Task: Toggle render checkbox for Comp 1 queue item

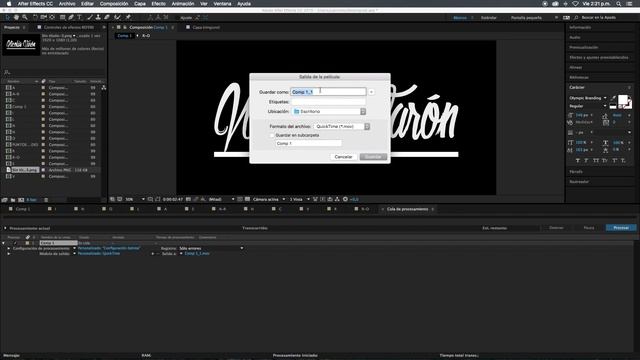Action: point(15,243)
